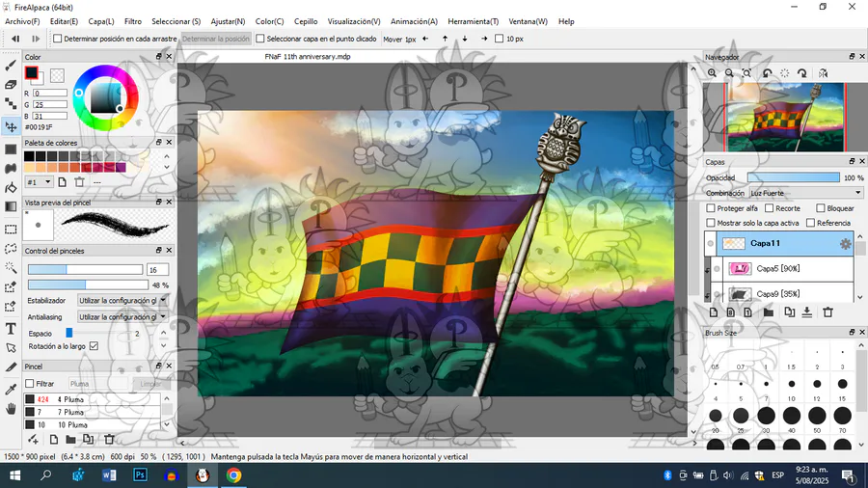868x488 pixels.
Task: Enable Bloquear checkbox
Action: point(821,208)
